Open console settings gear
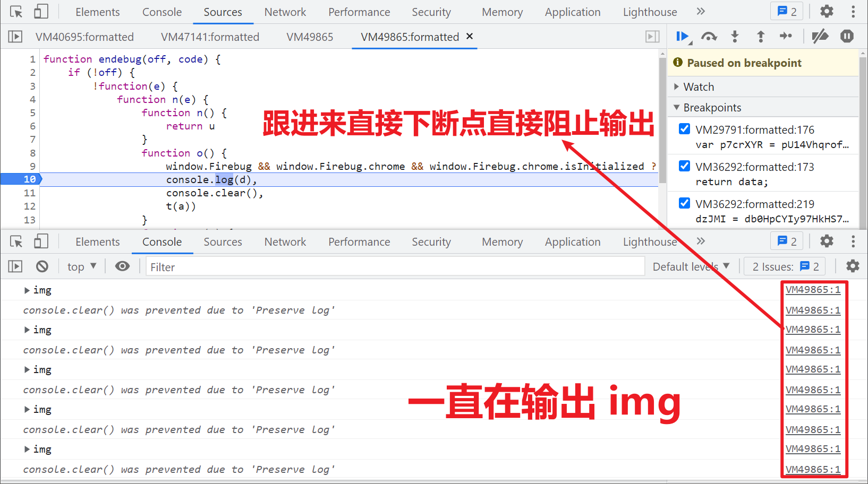Image resolution: width=868 pixels, height=484 pixels. (x=853, y=266)
